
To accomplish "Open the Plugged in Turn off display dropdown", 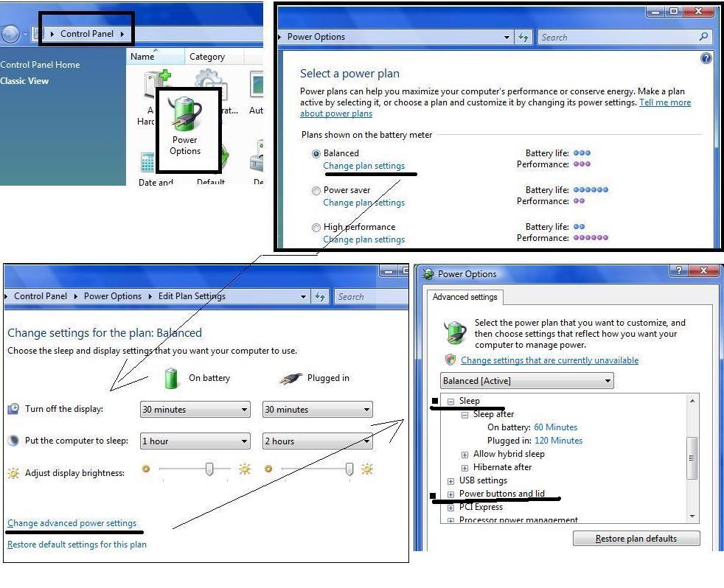I will click(x=318, y=410).
